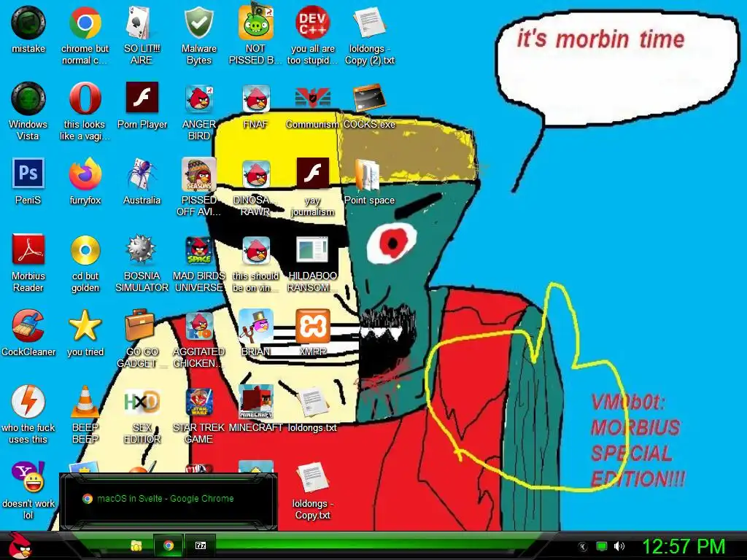This screenshot has width=747, height=560.
Task: Open 'PISSED OFF AVI...' Seasons icon
Action: [x=198, y=175]
